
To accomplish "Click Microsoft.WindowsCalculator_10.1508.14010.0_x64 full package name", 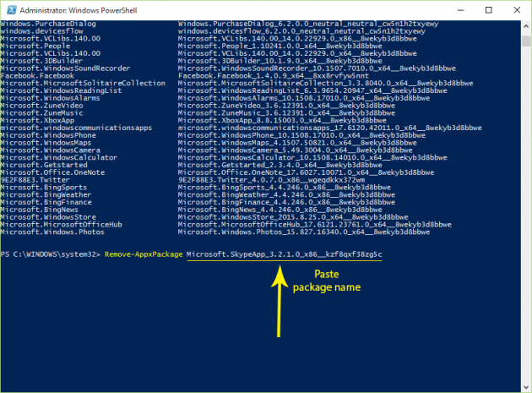I will [x=312, y=157].
